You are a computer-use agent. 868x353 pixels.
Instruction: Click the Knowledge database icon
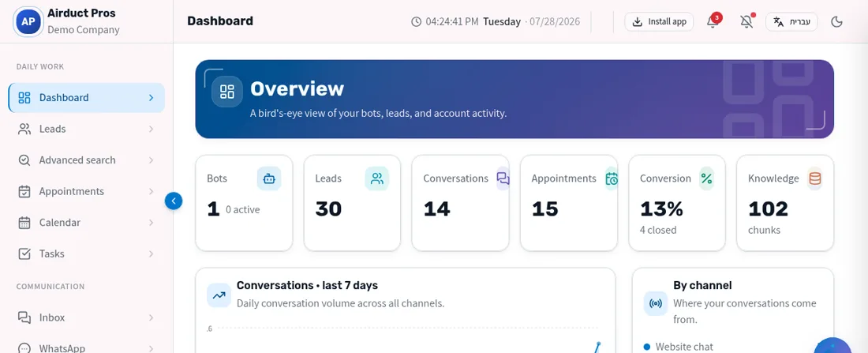point(814,178)
